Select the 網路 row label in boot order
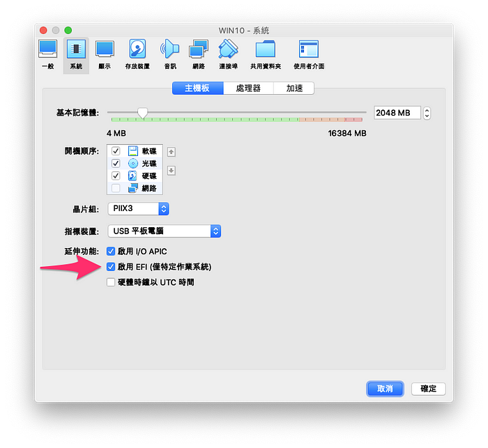The image size is (488, 448). tap(149, 189)
